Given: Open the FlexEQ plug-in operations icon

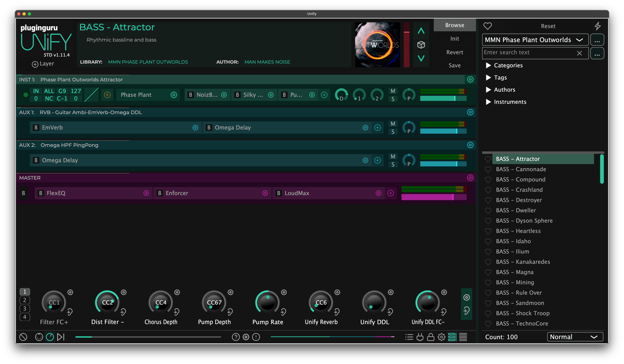Looking at the screenshot, I should click(146, 193).
